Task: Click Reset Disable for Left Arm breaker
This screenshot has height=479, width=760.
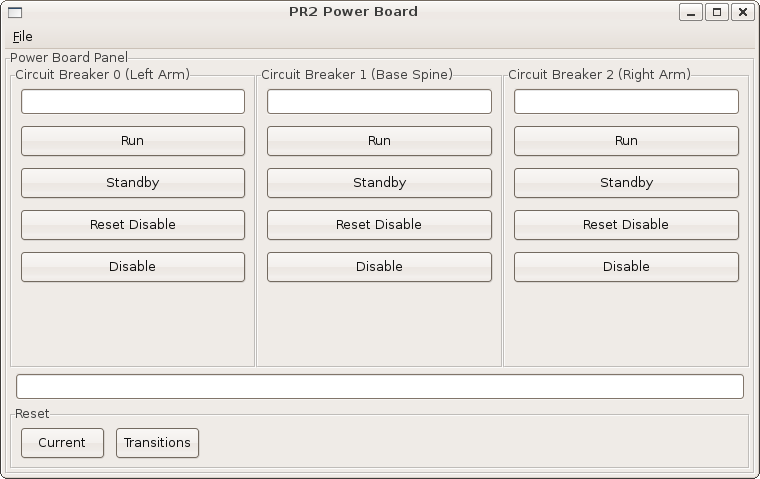Action: [x=133, y=225]
